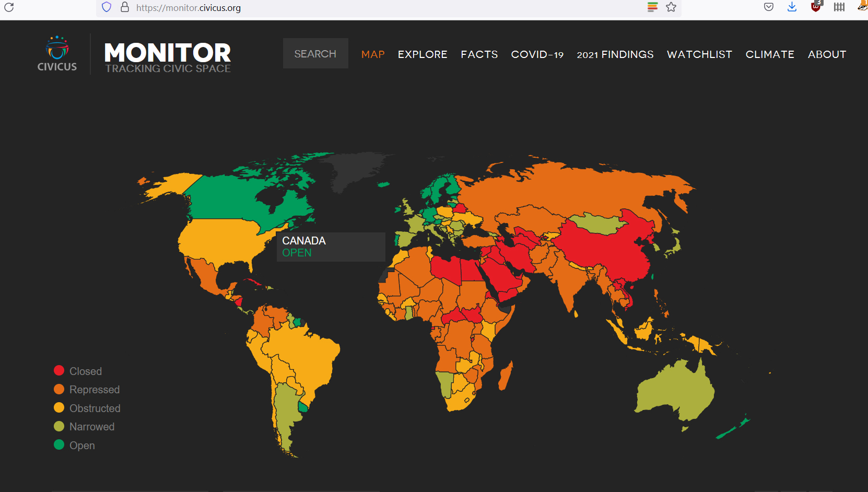868x492 pixels.
Task: Click the striped color bars address-bar icon
Action: (x=652, y=7)
